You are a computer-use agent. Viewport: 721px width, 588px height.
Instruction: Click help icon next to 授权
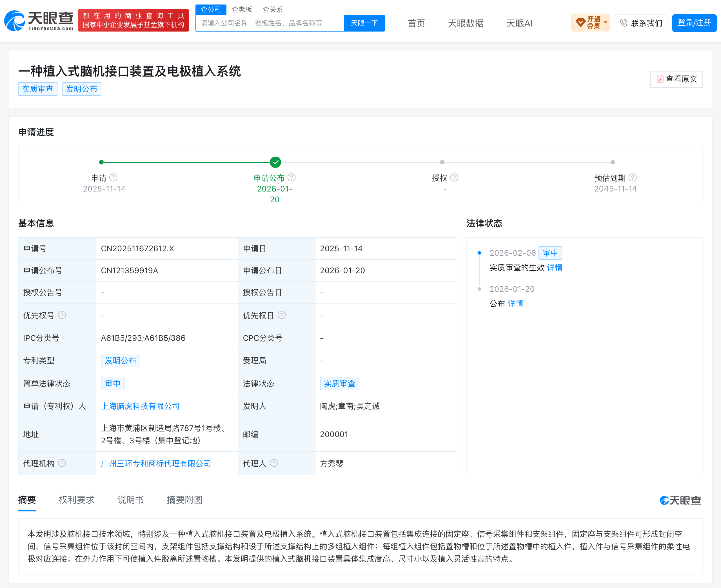(454, 177)
